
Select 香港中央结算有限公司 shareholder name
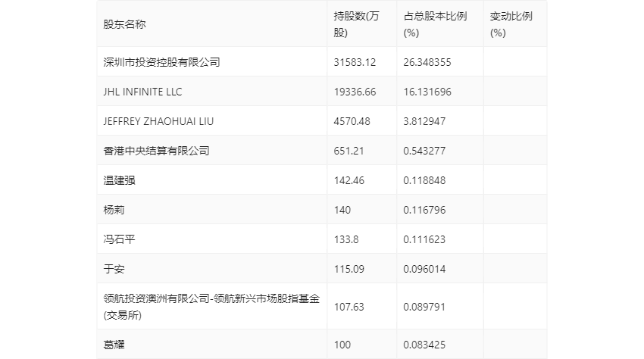pyautogui.click(x=157, y=151)
